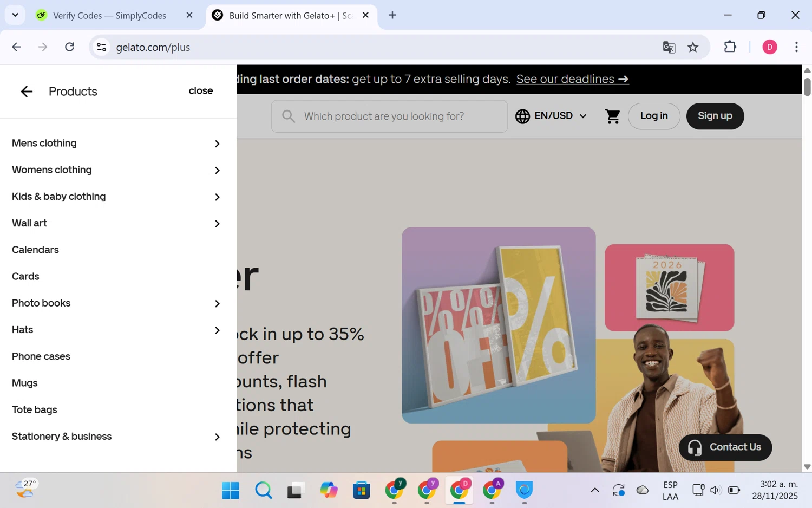Open the weather widget showing 27°
The image size is (812, 508).
point(25,489)
